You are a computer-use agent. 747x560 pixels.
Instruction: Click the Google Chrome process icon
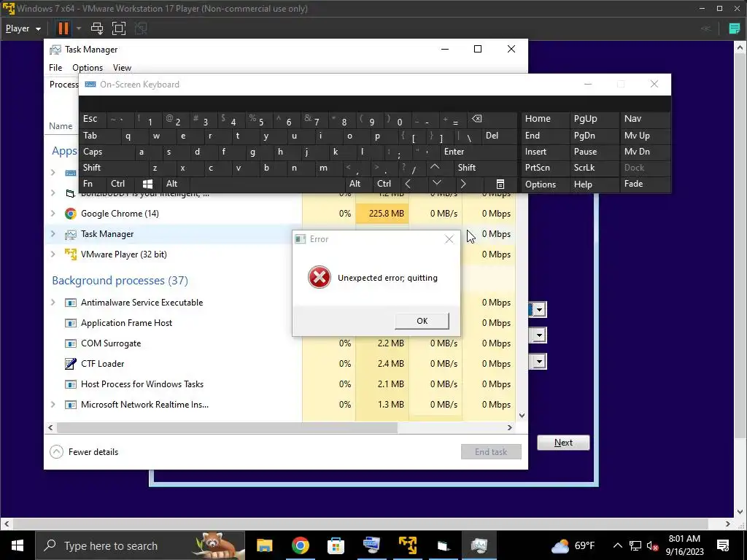tap(71, 214)
